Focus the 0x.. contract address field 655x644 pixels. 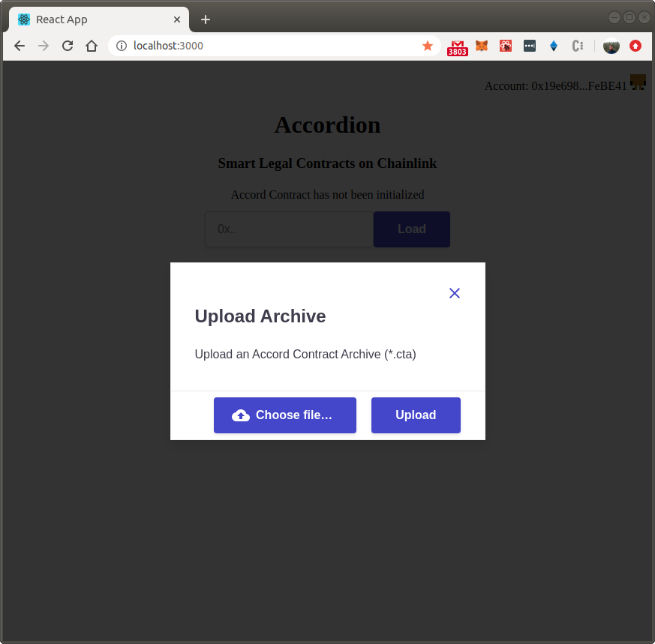289,229
